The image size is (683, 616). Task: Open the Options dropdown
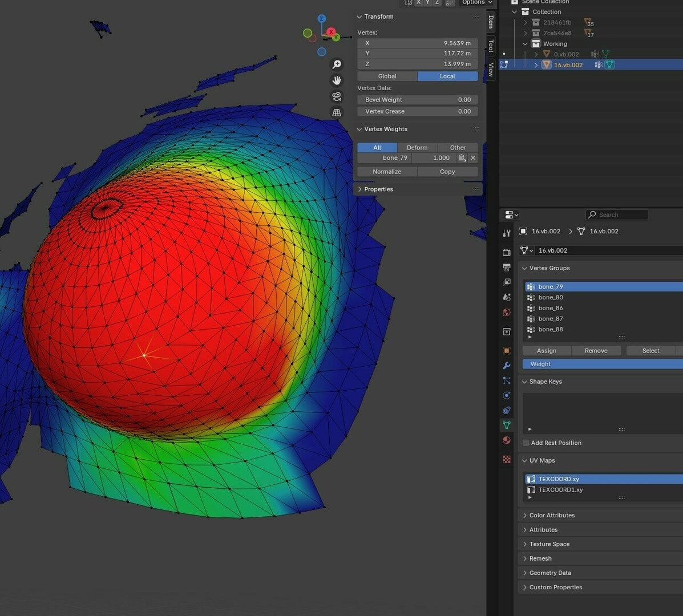476,3
